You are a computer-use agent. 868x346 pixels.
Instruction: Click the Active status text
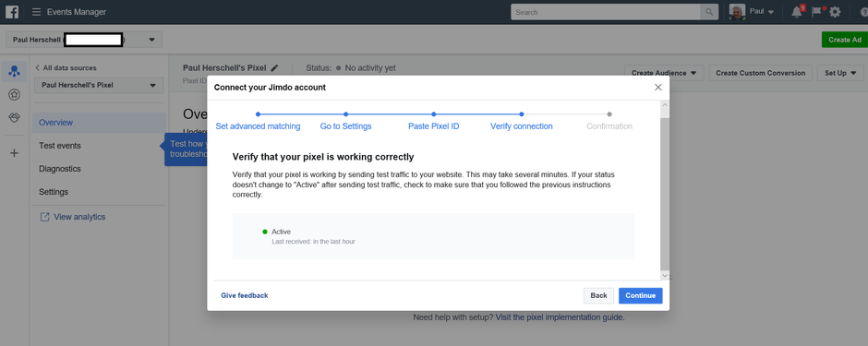click(282, 232)
